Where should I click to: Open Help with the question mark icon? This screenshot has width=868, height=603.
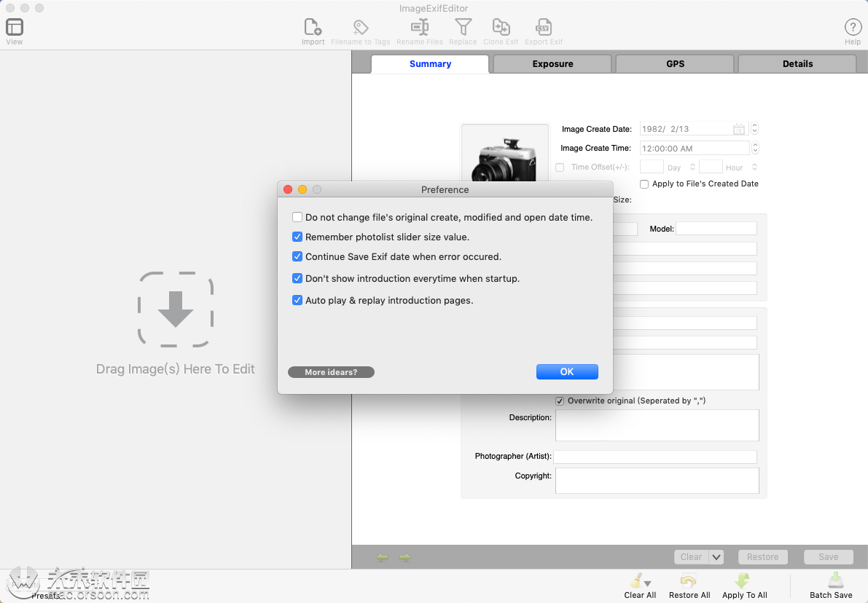tap(853, 27)
